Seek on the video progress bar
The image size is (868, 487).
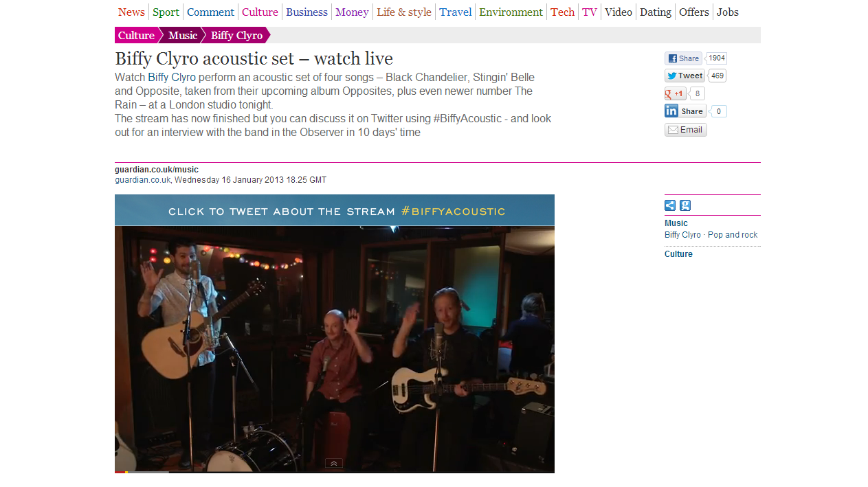[x=335, y=472]
